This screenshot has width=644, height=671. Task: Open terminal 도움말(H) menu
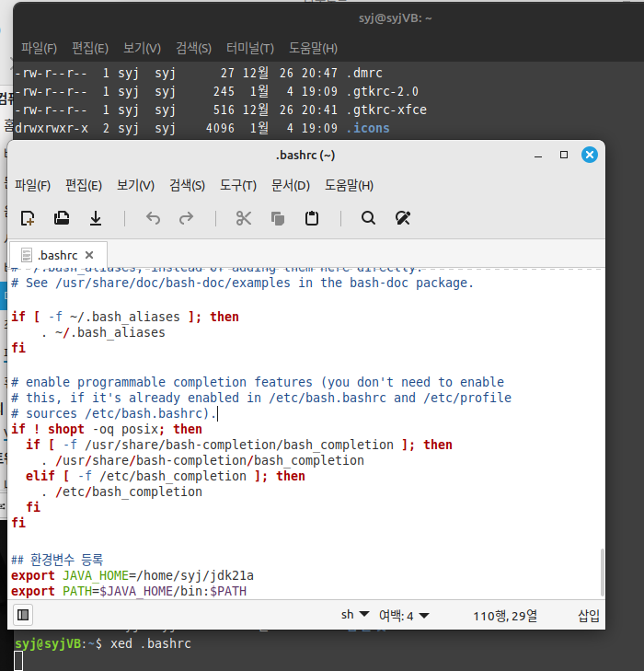(x=313, y=48)
